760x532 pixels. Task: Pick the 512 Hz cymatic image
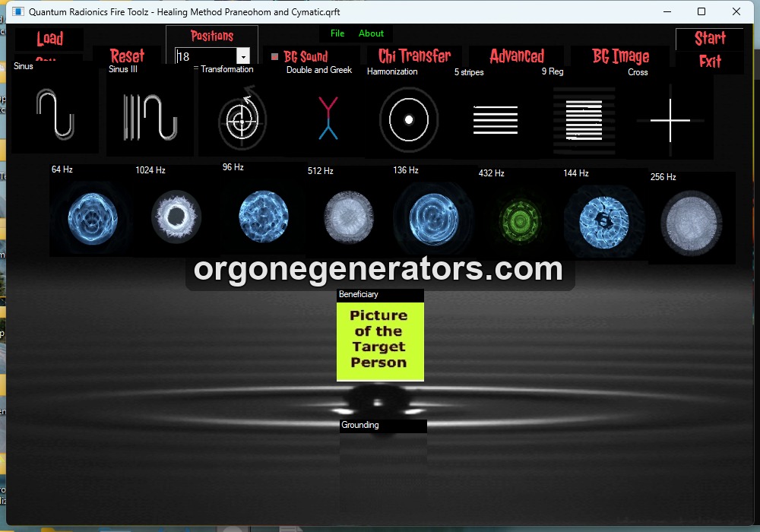coord(349,217)
